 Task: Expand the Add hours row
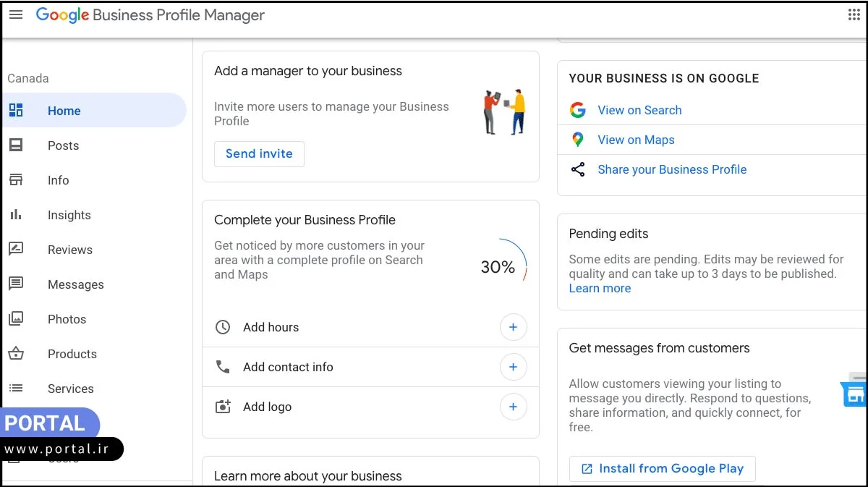click(x=514, y=327)
